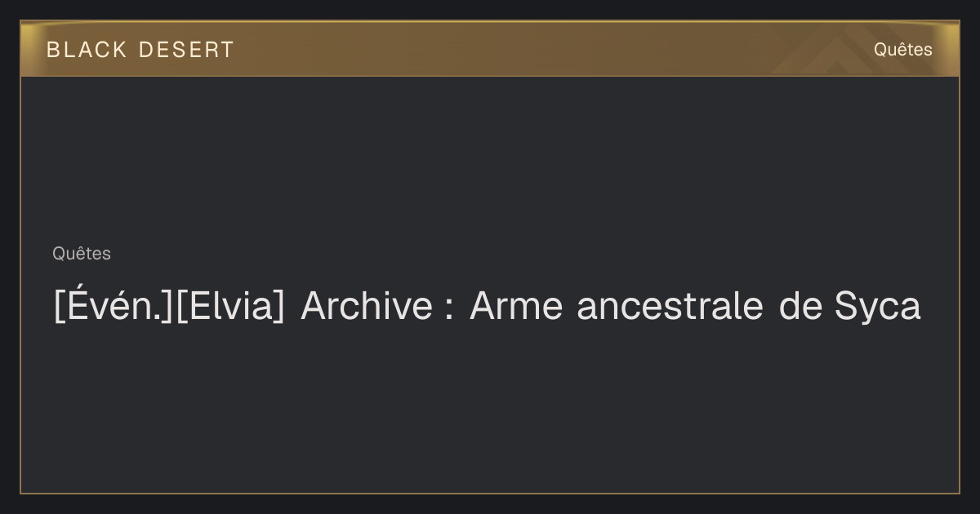The image size is (980, 514).
Task: Click the word Syca in the title
Action: [878, 308]
